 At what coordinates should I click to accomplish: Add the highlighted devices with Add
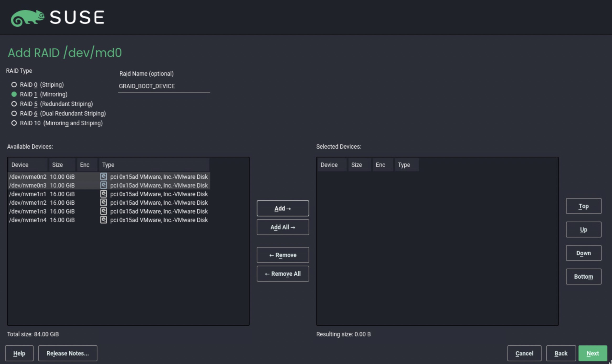(282, 208)
